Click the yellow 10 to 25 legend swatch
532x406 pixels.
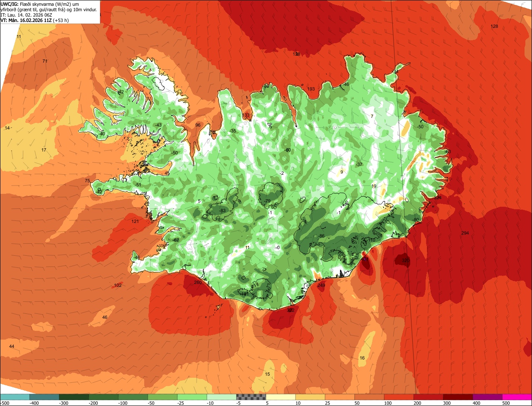point(310,397)
